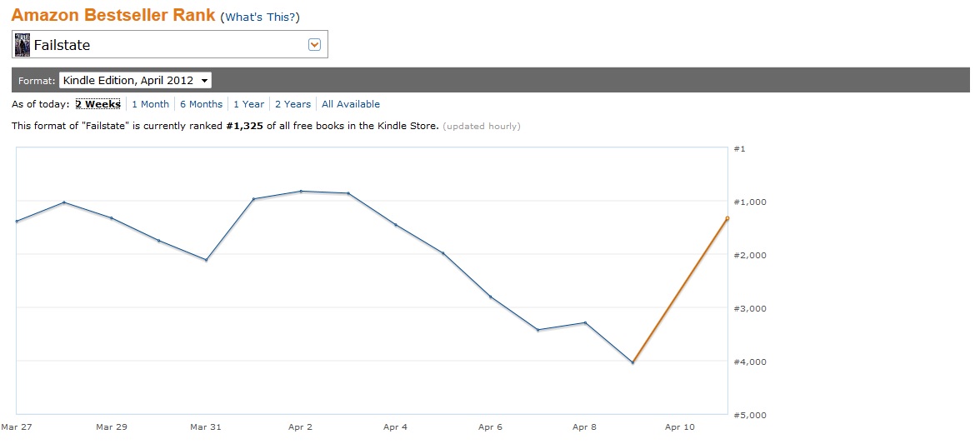This screenshot has width=980, height=444.
Task: Show the 6 Months rank history
Action: tap(201, 104)
